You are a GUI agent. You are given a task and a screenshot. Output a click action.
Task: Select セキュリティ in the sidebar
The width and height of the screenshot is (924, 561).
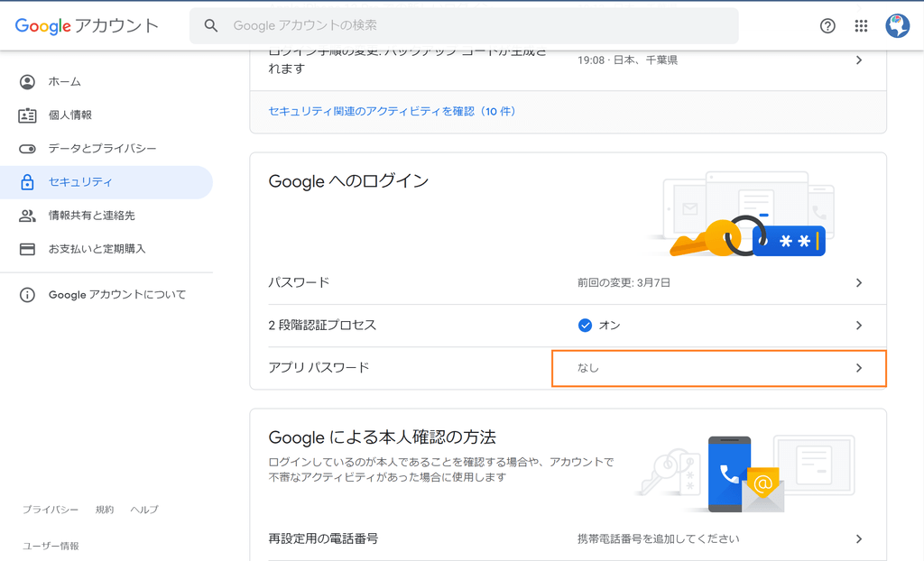[x=106, y=182]
